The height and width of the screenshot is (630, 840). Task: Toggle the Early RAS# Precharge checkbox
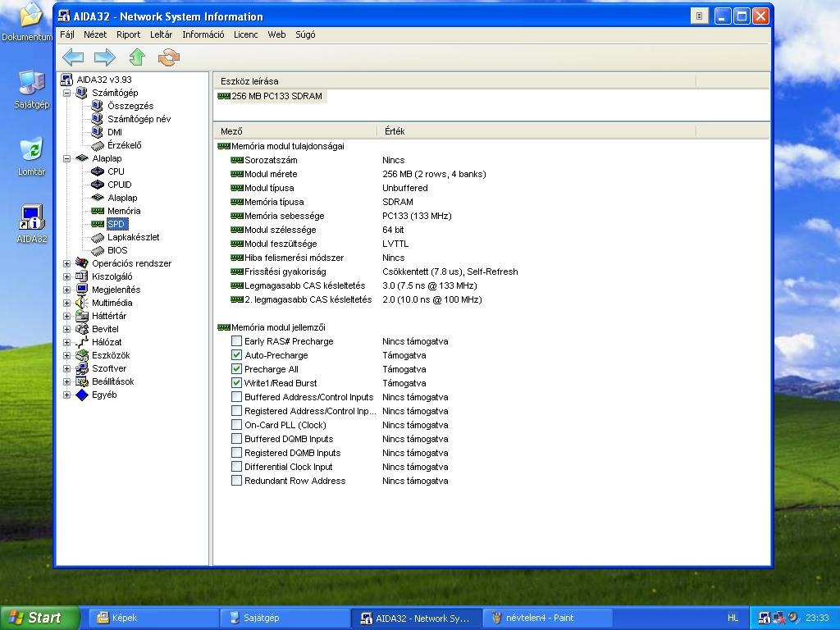point(236,340)
